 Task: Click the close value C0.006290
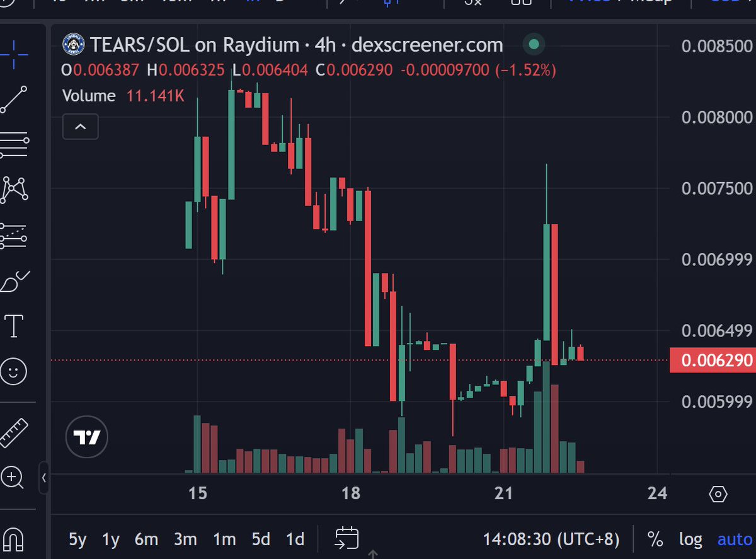(x=353, y=70)
